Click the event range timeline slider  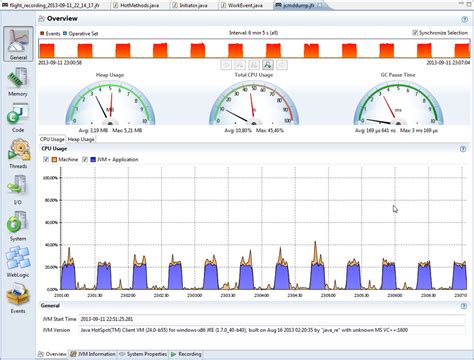[254, 49]
